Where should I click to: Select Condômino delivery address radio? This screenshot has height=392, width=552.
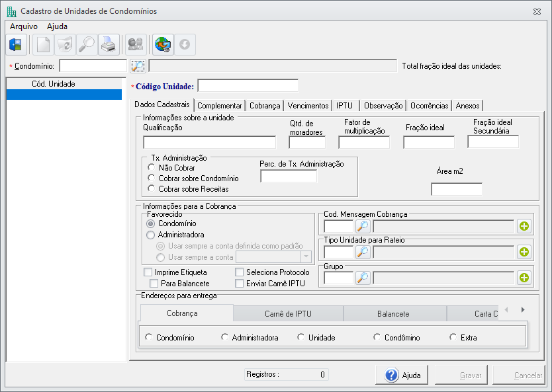coord(377,337)
